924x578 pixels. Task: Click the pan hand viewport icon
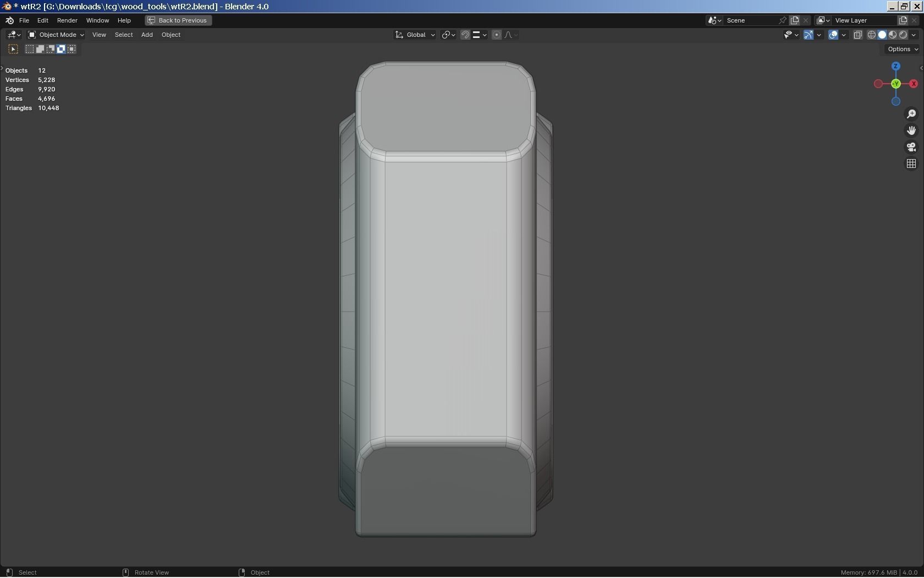[911, 130]
